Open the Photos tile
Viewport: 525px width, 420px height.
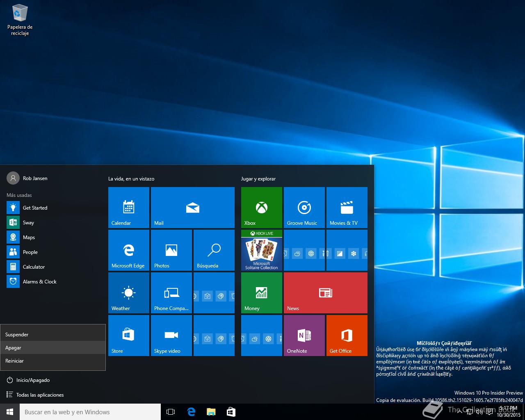click(x=171, y=250)
